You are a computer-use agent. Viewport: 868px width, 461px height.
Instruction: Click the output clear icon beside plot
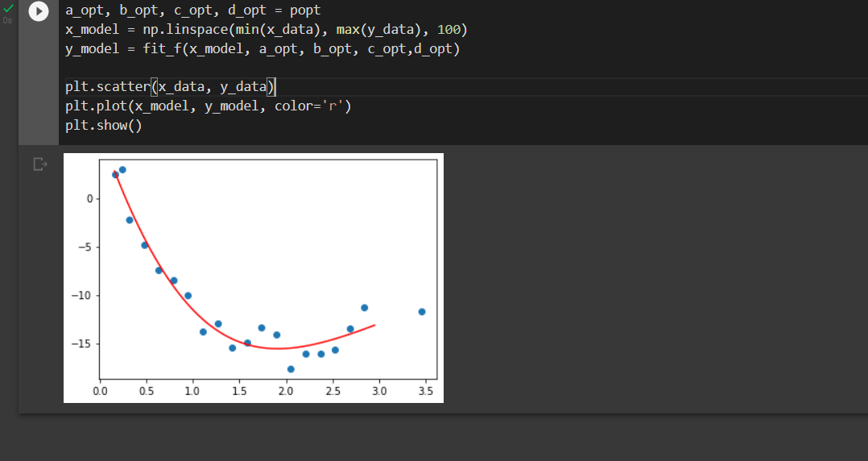[40, 164]
